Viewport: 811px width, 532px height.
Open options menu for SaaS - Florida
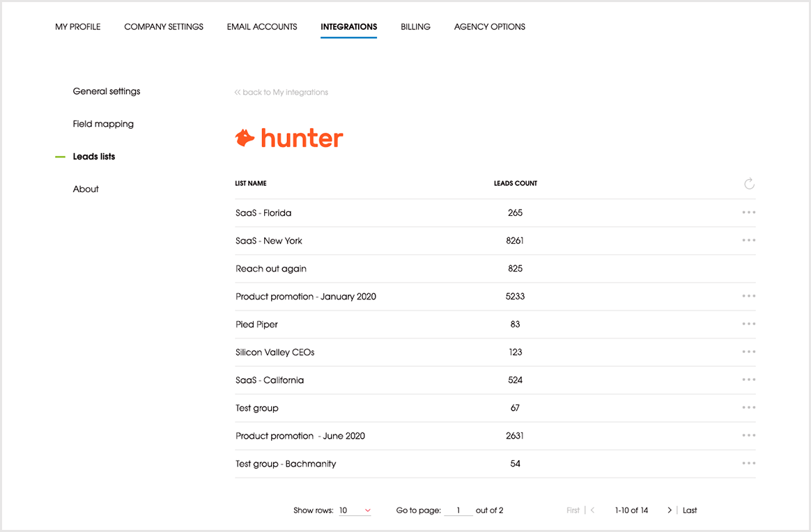tap(749, 212)
